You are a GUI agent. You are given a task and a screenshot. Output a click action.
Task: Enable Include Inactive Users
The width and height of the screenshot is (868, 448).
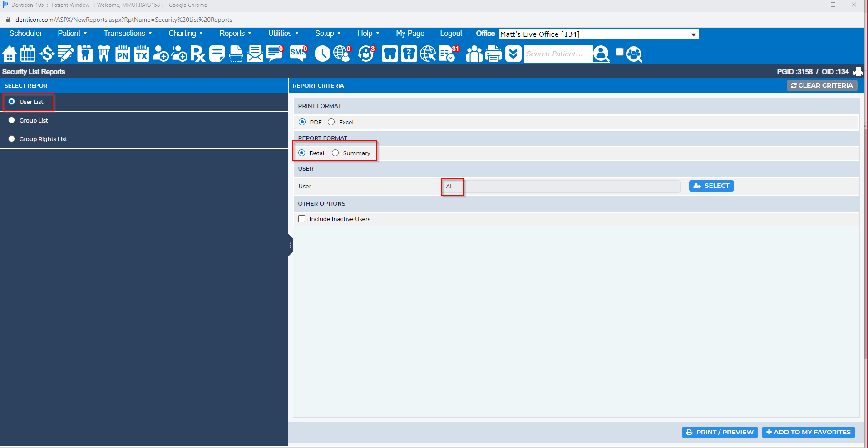pyautogui.click(x=301, y=218)
